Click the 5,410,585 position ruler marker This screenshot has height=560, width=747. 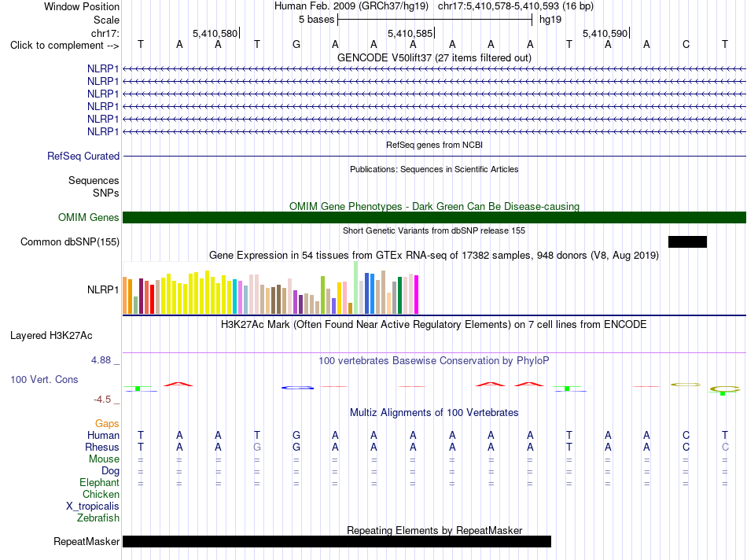click(410, 33)
